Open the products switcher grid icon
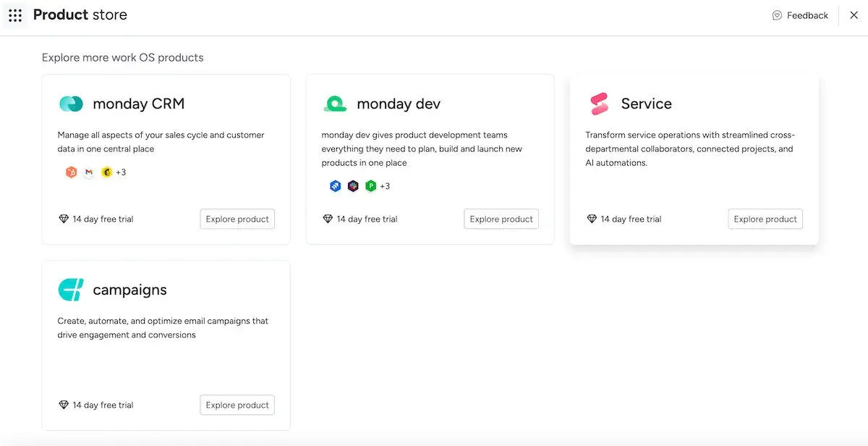Viewport: 868px width, 446px height. pyautogui.click(x=15, y=15)
